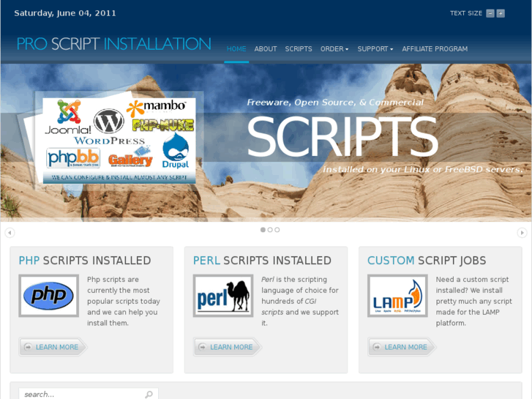Viewport: 532px width, 399px height.
Task: Click the TEXT SIZE label
Action: click(x=466, y=13)
